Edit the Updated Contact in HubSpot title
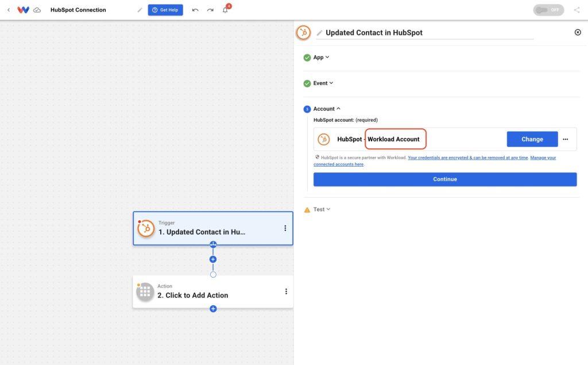The width and height of the screenshot is (588, 365). pyautogui.click(x=374, y=33)
